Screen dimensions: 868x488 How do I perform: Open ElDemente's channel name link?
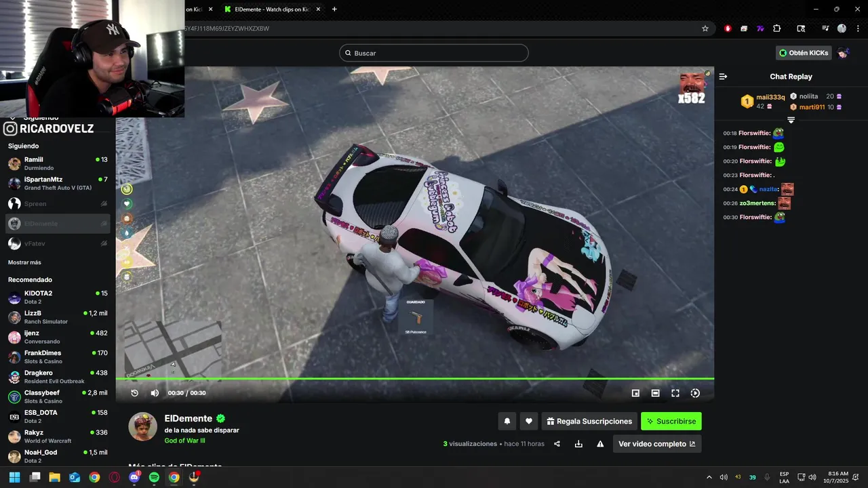189,419
